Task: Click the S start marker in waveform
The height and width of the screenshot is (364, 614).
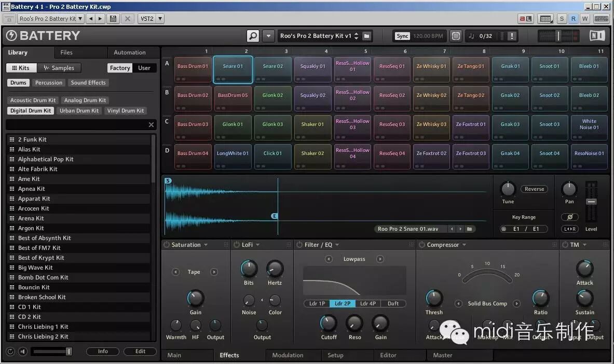Action: click(x=168, y=180)
